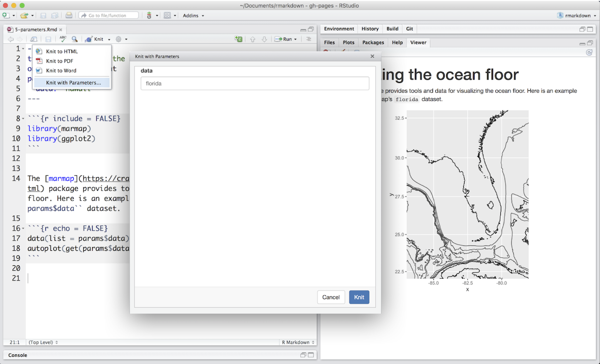Refresh the Viewer pane
This screenshot has height=364, width=600.
589,52
